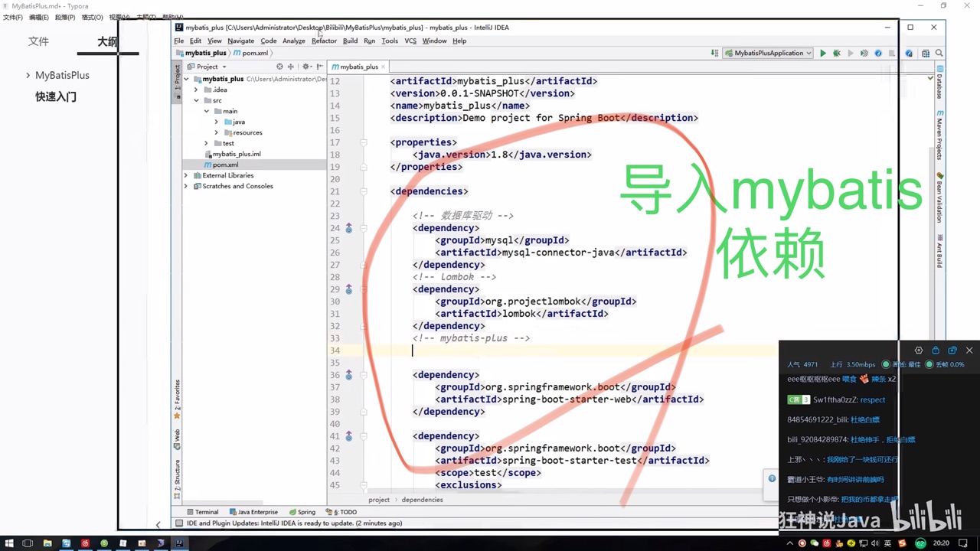Open Project panel gear settings

click(x=306, y=67)
